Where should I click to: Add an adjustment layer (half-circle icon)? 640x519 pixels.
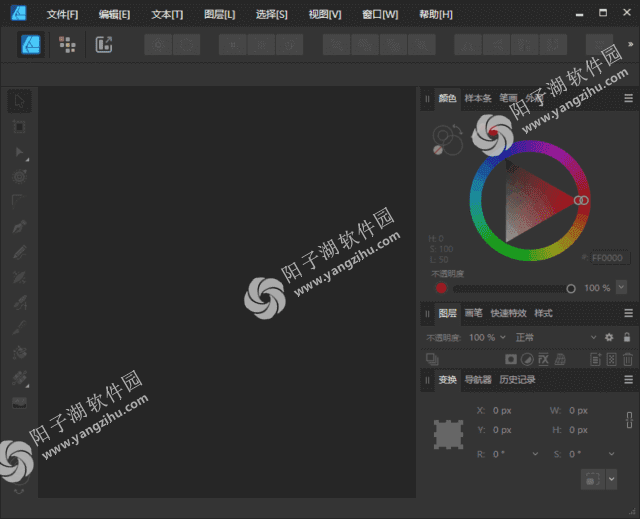pyautogui.click(x=527, y=359)
